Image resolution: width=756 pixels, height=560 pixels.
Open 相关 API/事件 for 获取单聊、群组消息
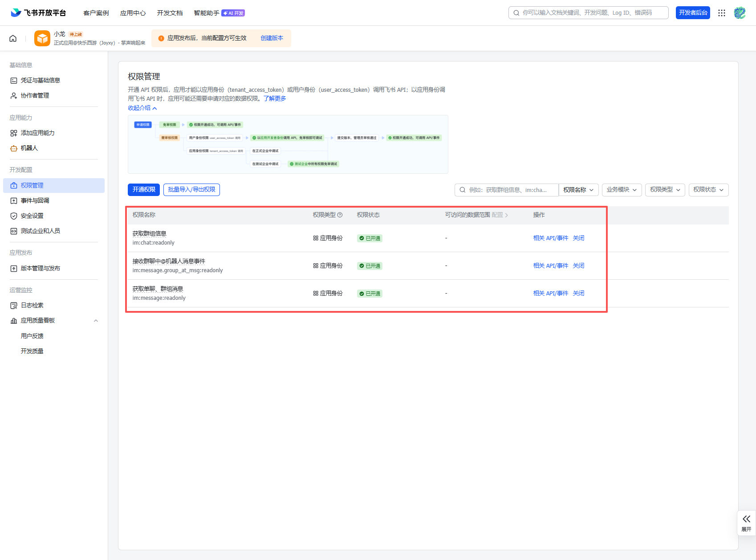click(x=551, y=293)
